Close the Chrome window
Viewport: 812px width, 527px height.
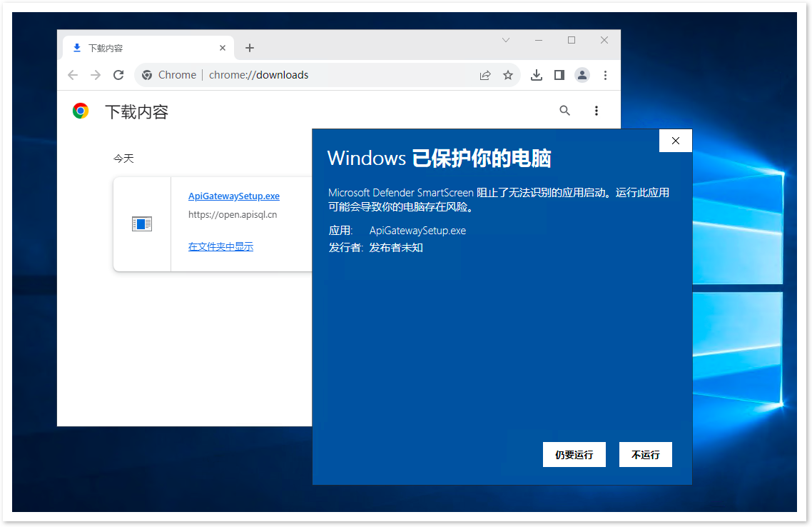tap(604, 40)
